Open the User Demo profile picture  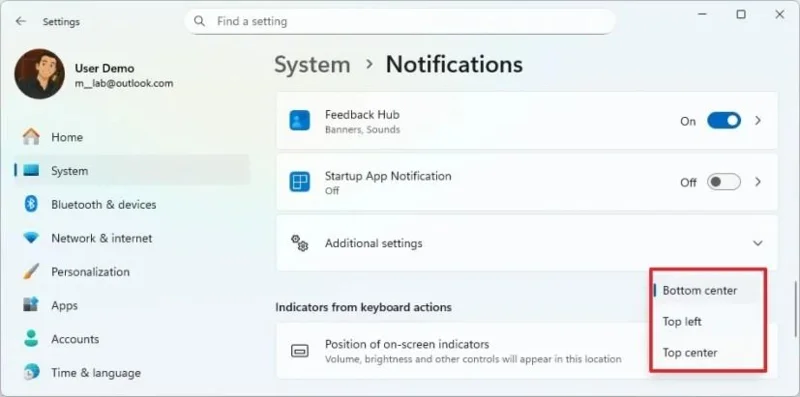tap(39, 74)
